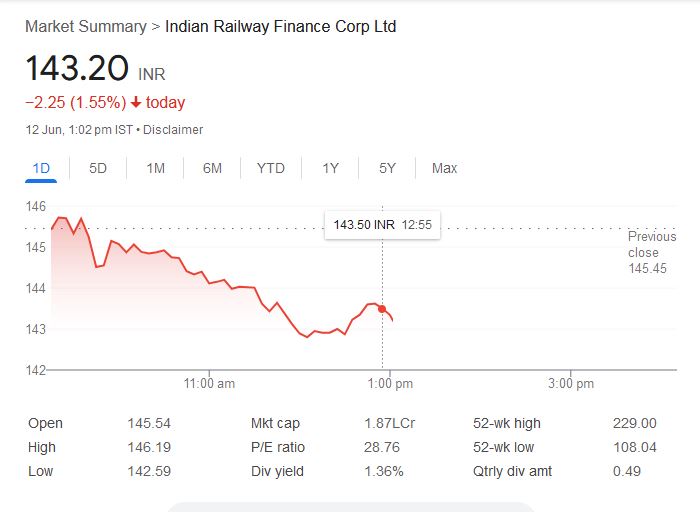Click the Market Summary breadcrumb
The image size is (700, 512).
tap(85, 26)
